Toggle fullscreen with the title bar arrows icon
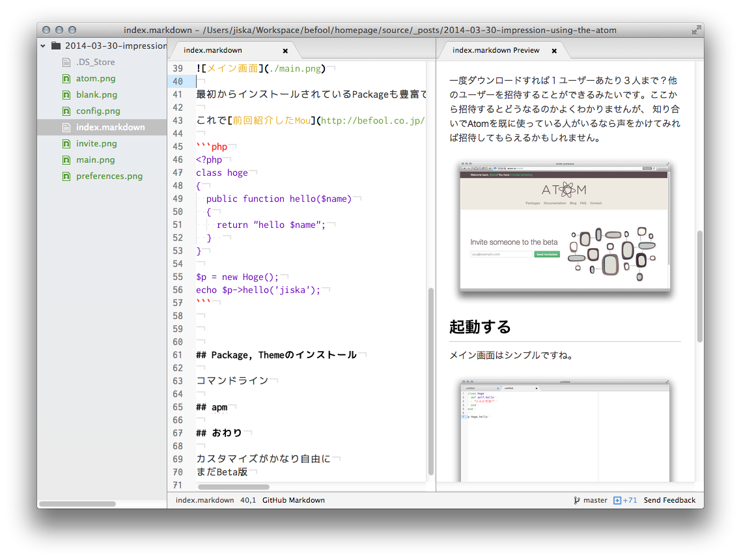Viewport: 741px width, 560px height. pos(696,30)
